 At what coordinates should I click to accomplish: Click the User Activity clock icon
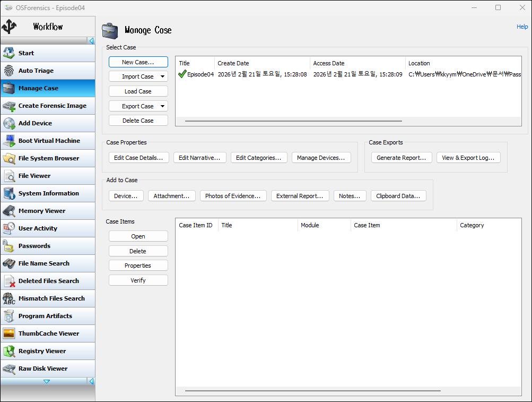(x=9, y=228)
